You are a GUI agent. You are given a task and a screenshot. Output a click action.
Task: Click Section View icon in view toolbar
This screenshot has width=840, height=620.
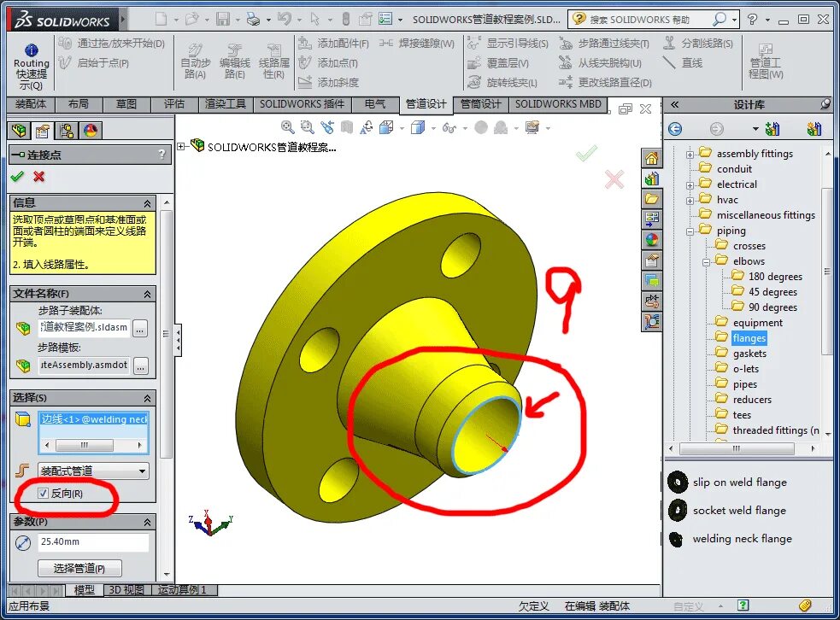347,127
